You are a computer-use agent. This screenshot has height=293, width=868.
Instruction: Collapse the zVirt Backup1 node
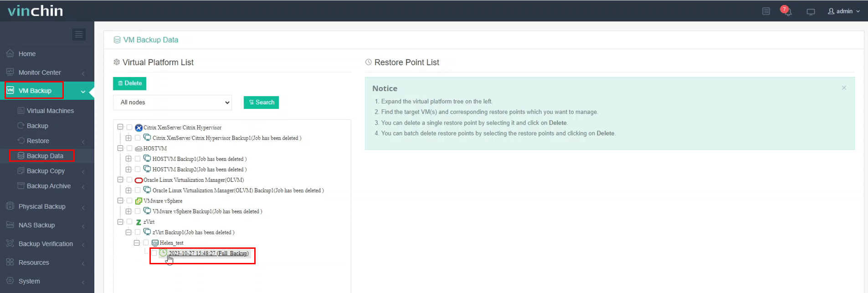click(128, 232)
